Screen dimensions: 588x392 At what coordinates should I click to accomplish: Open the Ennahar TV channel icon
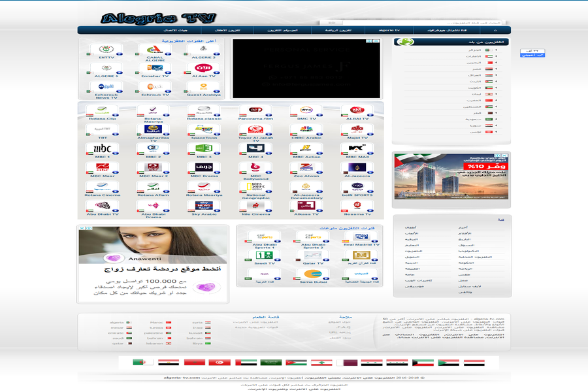click(x=155, y=68)
